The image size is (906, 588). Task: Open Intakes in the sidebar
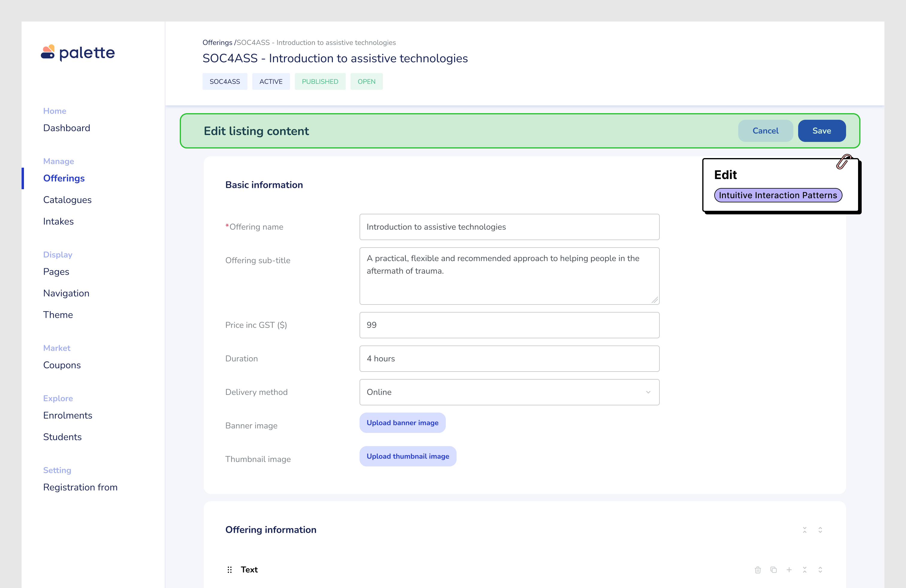(x=58, y=221)
